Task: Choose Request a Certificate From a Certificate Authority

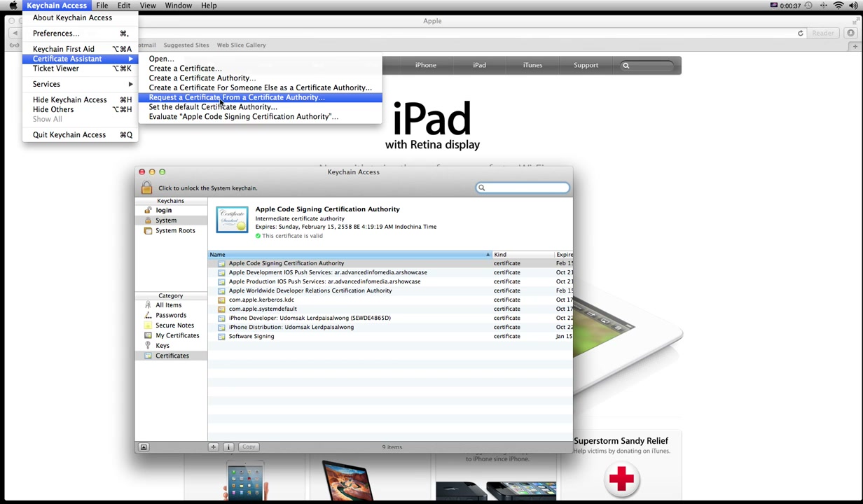Action: 261,97
